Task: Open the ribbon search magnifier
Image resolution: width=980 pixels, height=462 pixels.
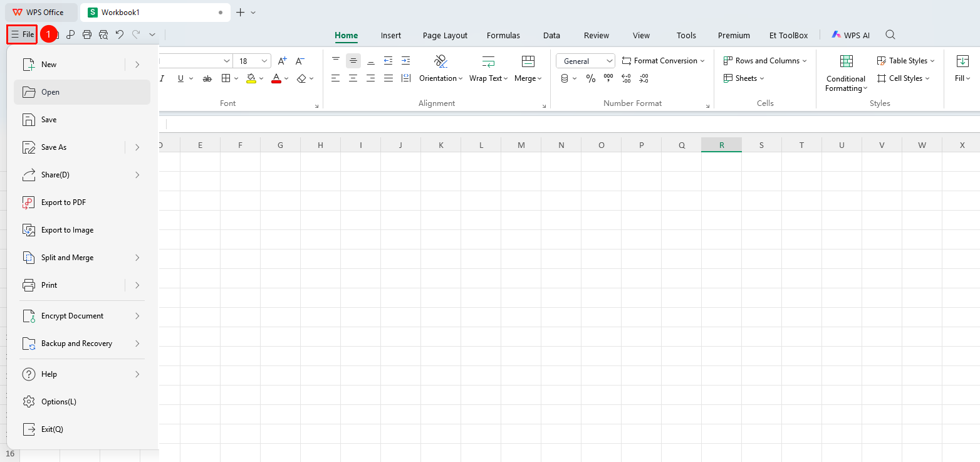Action: point(890,35)
